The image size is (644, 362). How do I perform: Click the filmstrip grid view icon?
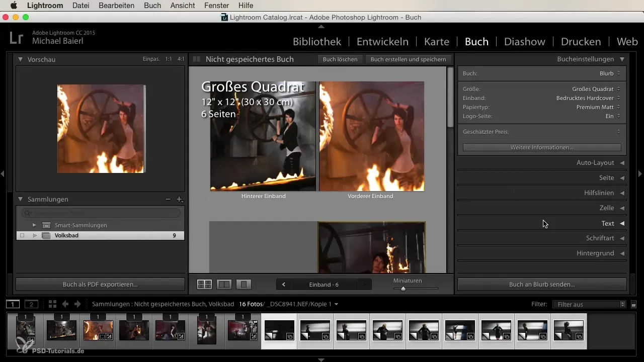click(52, 304)
